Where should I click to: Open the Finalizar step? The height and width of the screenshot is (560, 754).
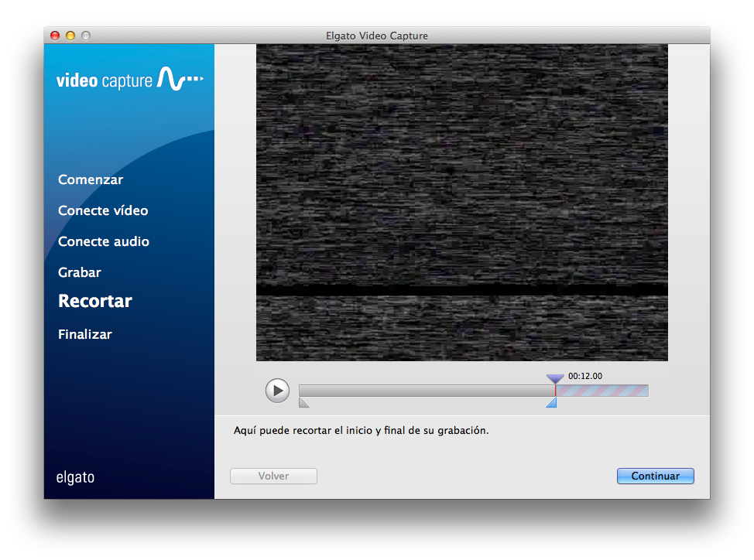[85, 334]
